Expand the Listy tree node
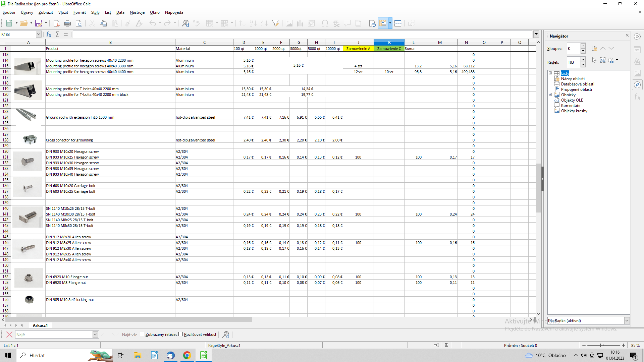 [x=550, y=73]
